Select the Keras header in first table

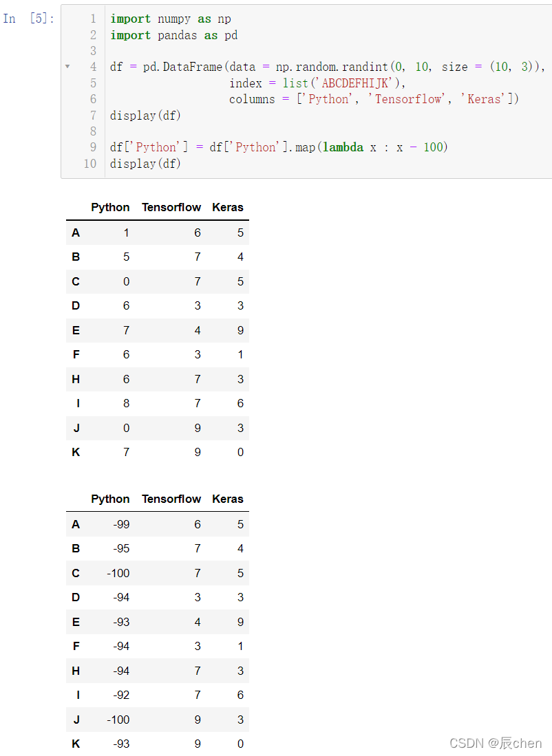coord(228,207)
